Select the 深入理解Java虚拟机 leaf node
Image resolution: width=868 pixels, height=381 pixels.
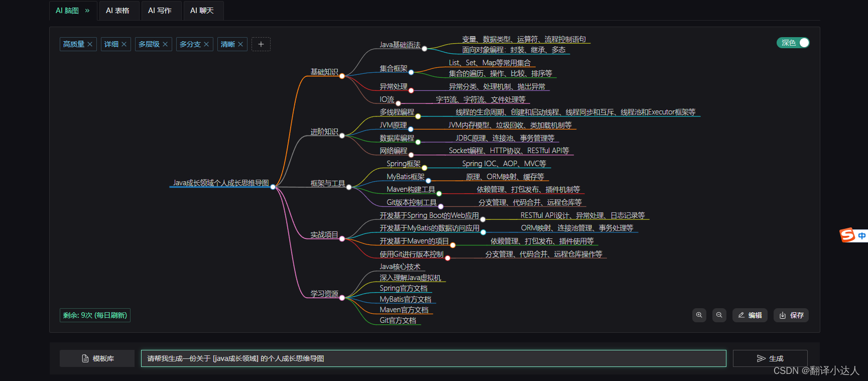pyautogui.click(x=410, y=278)
